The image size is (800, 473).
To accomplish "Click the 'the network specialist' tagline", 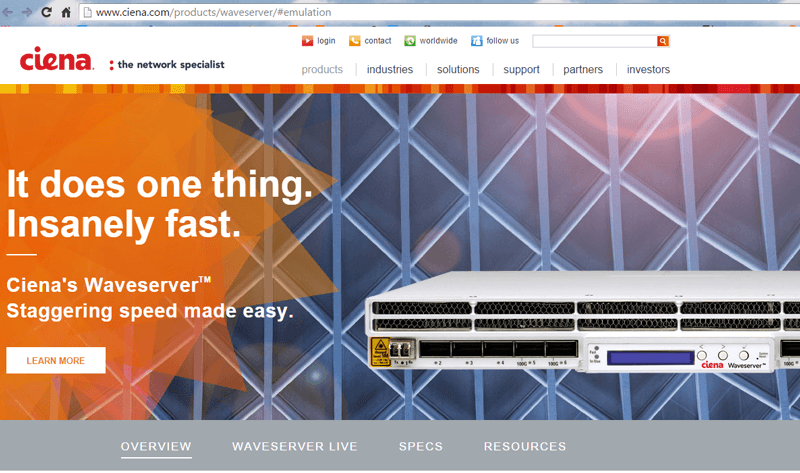I will coord(167,65).
